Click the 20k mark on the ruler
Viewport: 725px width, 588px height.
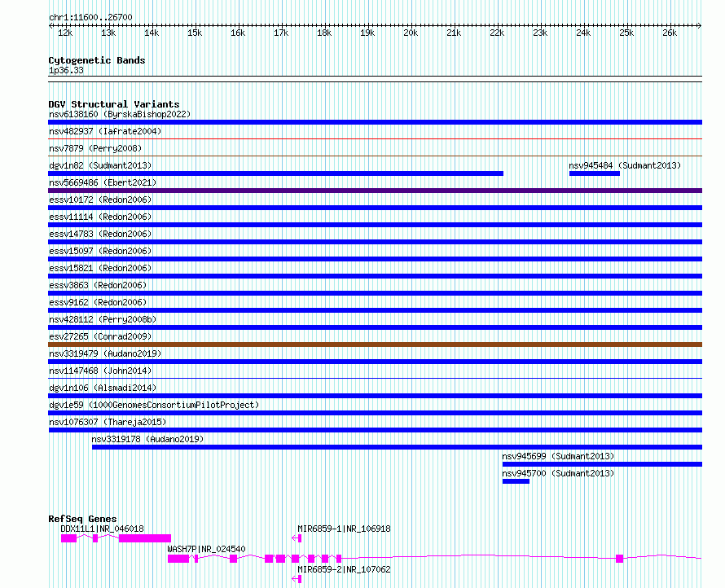(x=411, y=33)
